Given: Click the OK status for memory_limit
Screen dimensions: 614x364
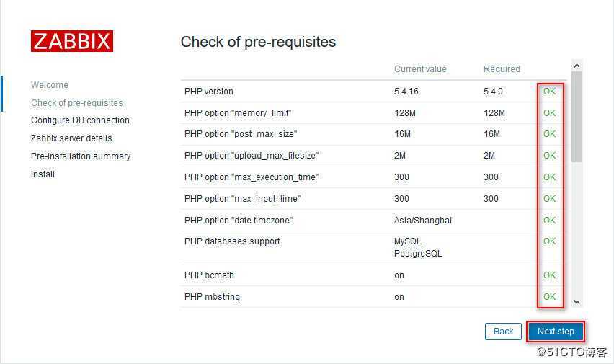Looking at the screenshot, I should coord(549,113).
